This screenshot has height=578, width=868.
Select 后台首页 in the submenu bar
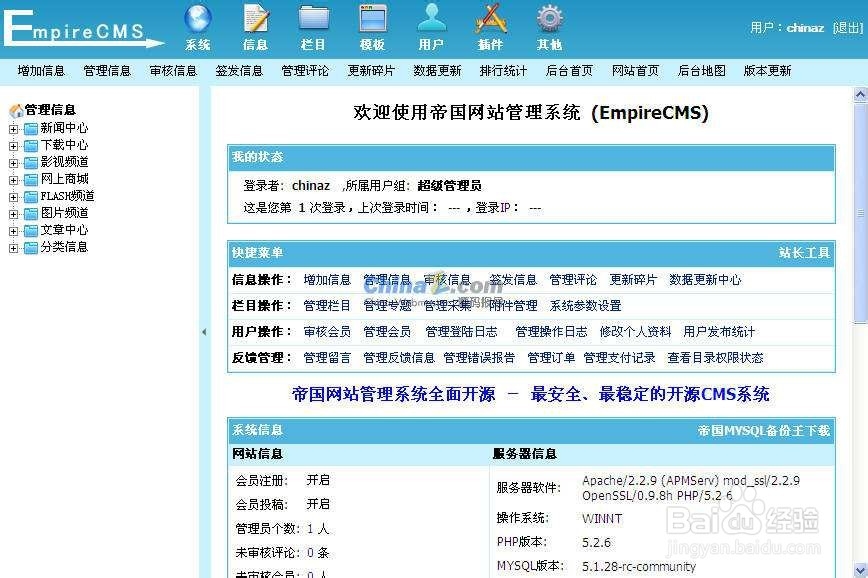click(569, 71)
